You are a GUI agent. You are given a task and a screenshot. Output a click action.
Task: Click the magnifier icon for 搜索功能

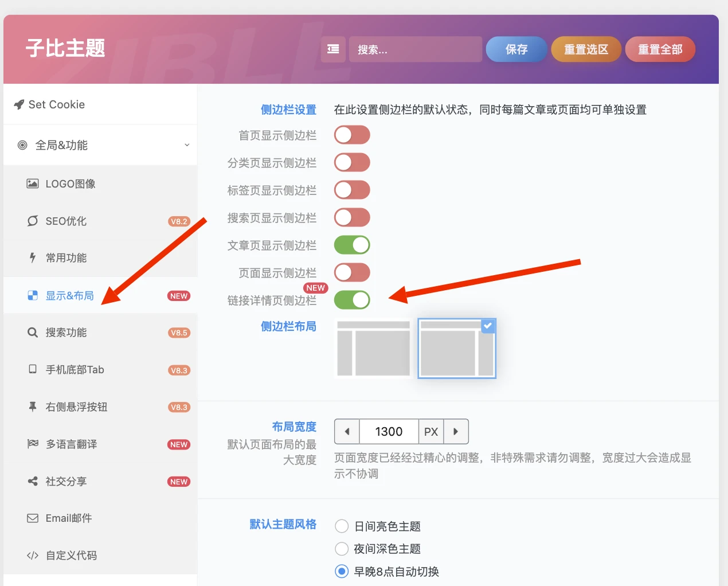tap(33, 333)
